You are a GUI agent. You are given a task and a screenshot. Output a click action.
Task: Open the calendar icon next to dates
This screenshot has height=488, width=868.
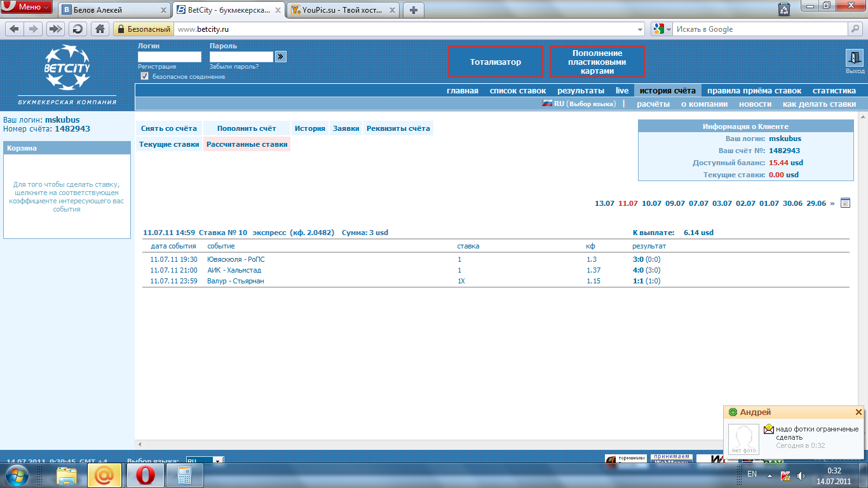click(x=845, y=203)
